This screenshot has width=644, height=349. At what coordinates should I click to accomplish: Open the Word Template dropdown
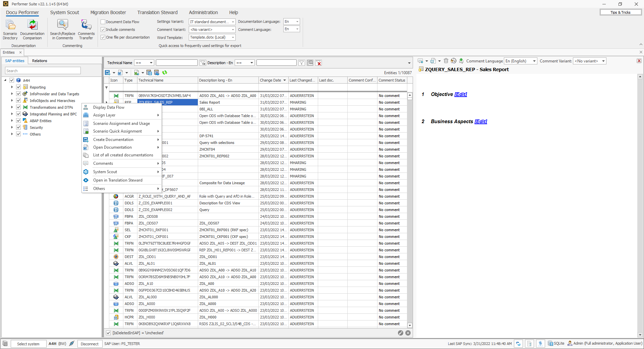point(233,37)
